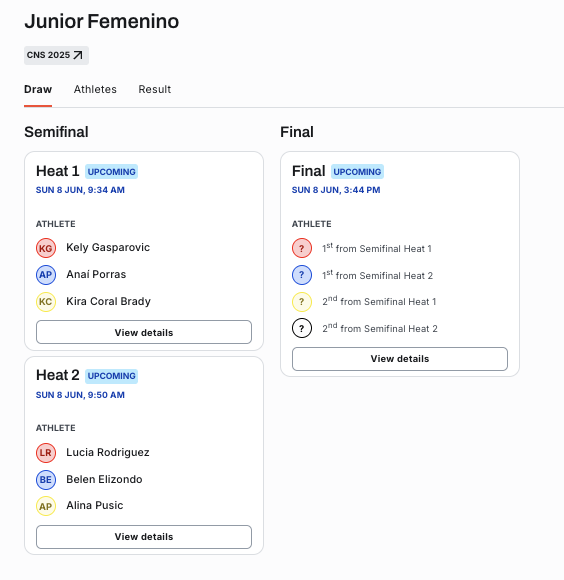Click the blue BE avatar for Belen Elizondo
The image size is (564, 580).
point(46,480)
